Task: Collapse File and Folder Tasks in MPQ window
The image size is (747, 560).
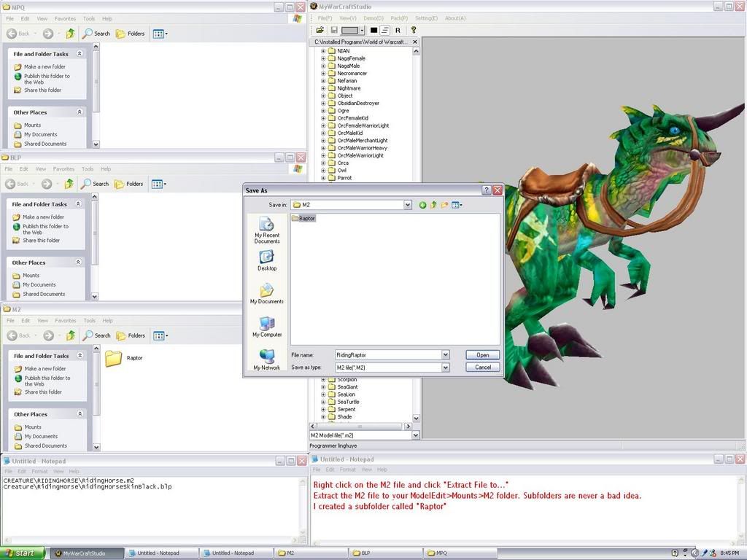Action: pyautogui.click(x=80, y=54)
